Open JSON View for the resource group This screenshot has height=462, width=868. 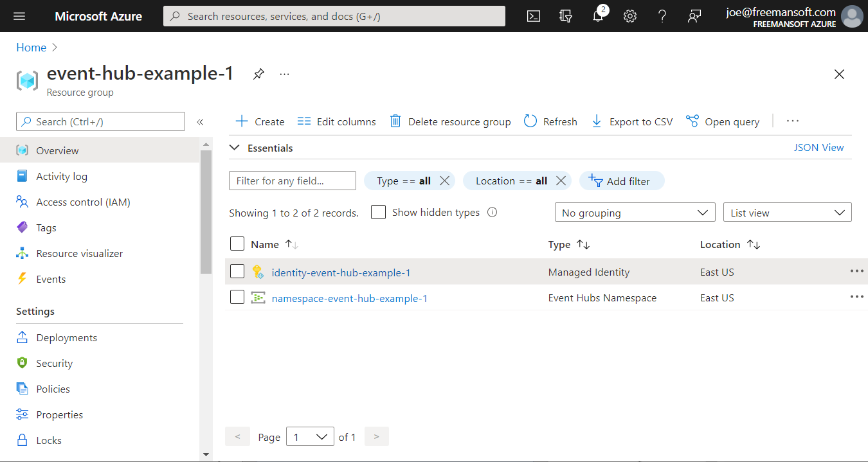tap(818, 147)
